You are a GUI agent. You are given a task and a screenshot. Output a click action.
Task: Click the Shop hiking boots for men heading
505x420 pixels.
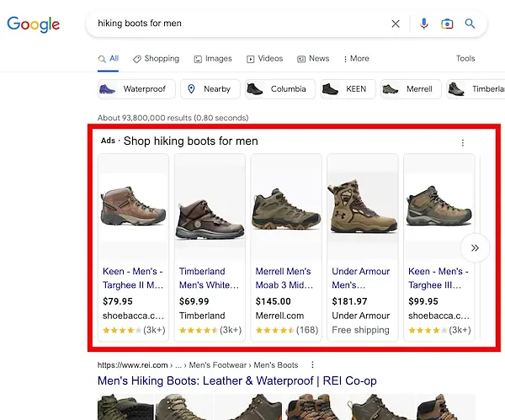coord(191,141)
